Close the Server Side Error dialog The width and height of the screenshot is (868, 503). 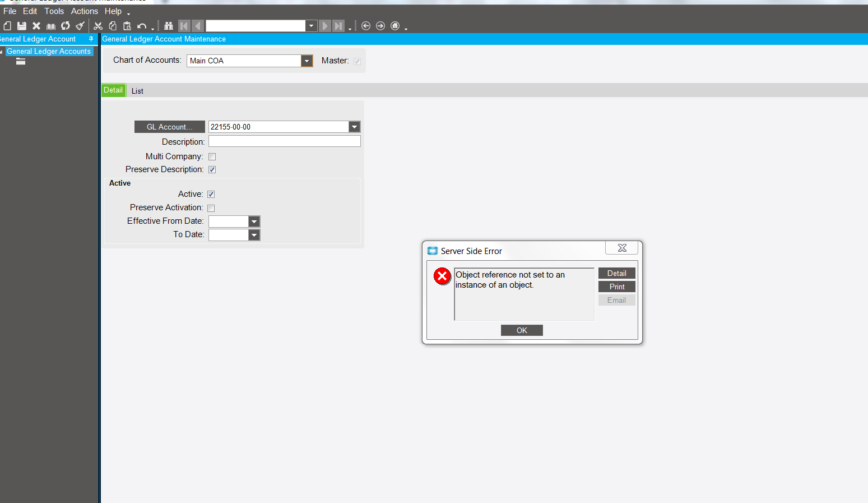click(622, 248)
